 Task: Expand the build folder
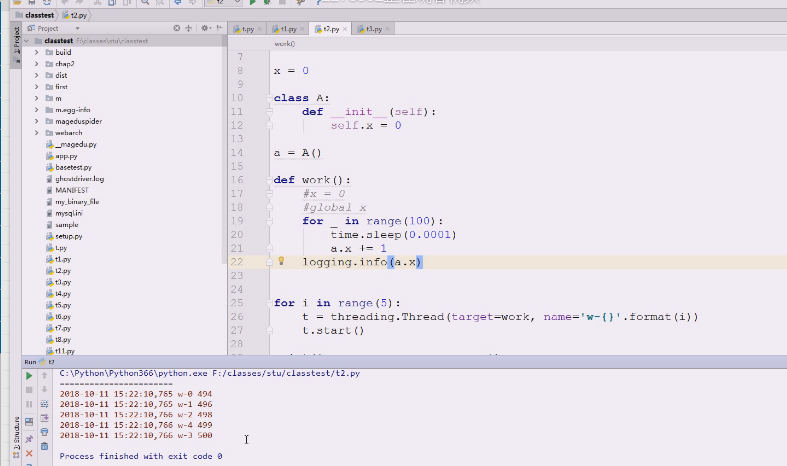click(36, 52)
